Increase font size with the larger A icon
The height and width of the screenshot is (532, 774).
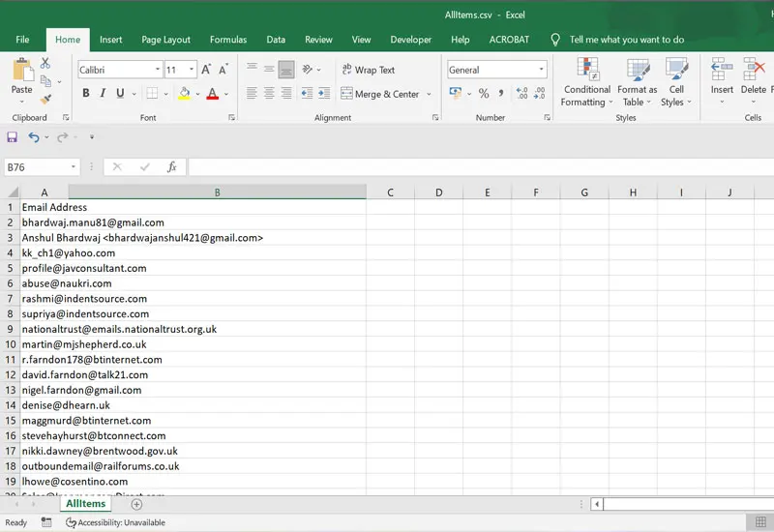point(206,70)
